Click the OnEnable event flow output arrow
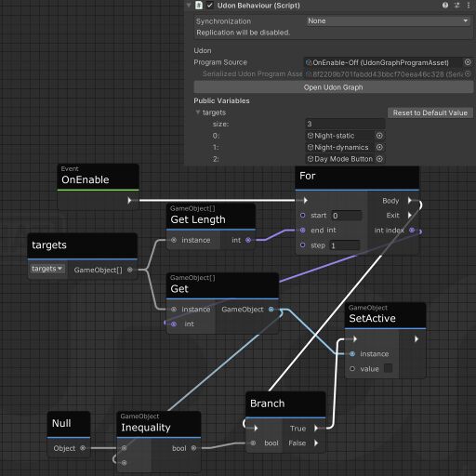 point(129,201)
